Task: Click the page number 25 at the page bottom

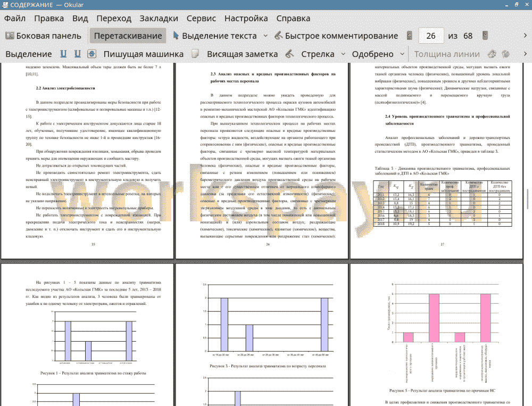Action: pos(93,244)
